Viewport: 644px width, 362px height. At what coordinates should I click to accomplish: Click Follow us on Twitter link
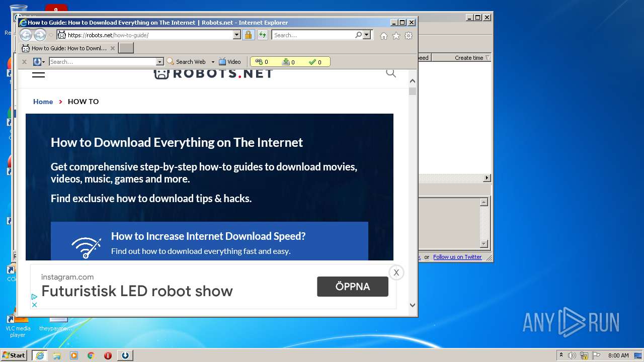[457, 257]
